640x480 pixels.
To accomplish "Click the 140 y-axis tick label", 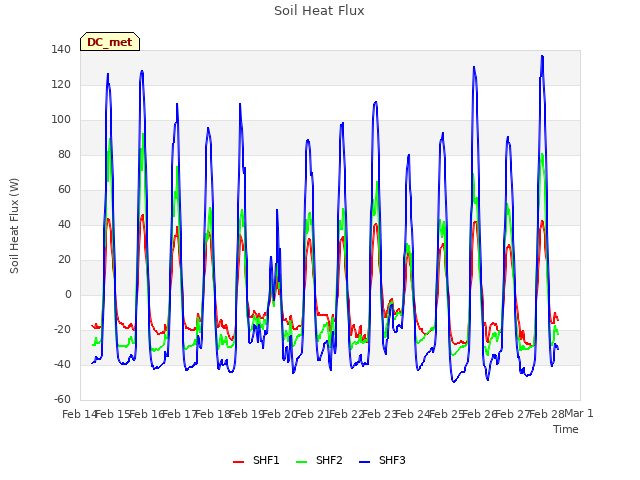I will [x=61, y=50].
